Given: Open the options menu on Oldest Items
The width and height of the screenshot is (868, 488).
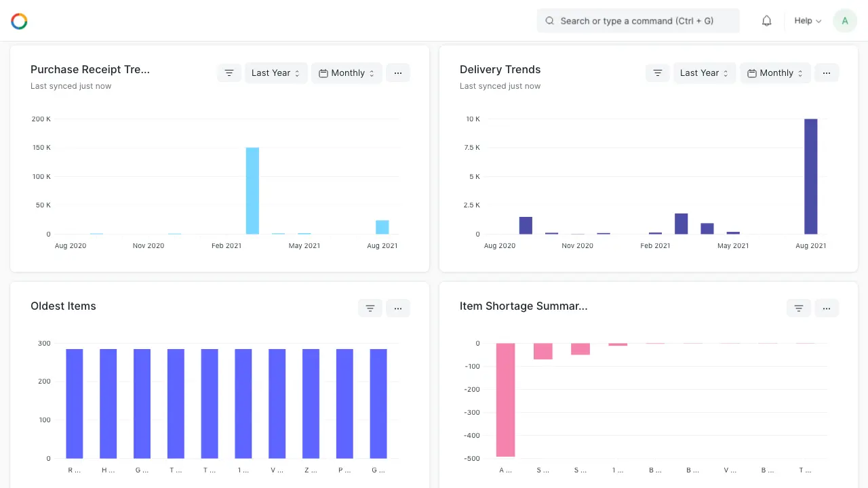Looking at the screenshot, I should (398, 308).
